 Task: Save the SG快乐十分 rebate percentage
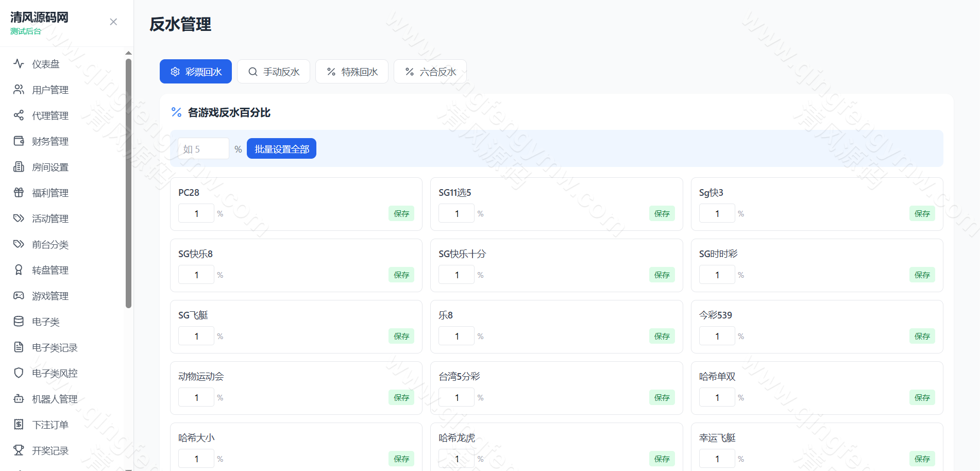coord(662,275)
